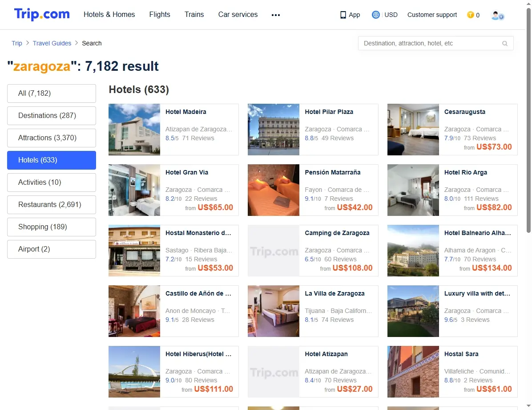Open Hotel Rio Arga photo
532x410 pixels.
(413, 190)
